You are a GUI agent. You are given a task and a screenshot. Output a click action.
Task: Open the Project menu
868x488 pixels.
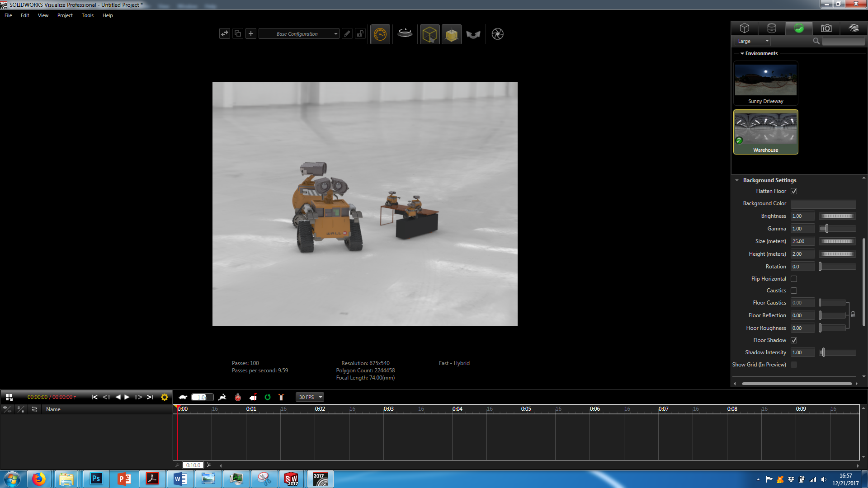(x=65, y=15)
